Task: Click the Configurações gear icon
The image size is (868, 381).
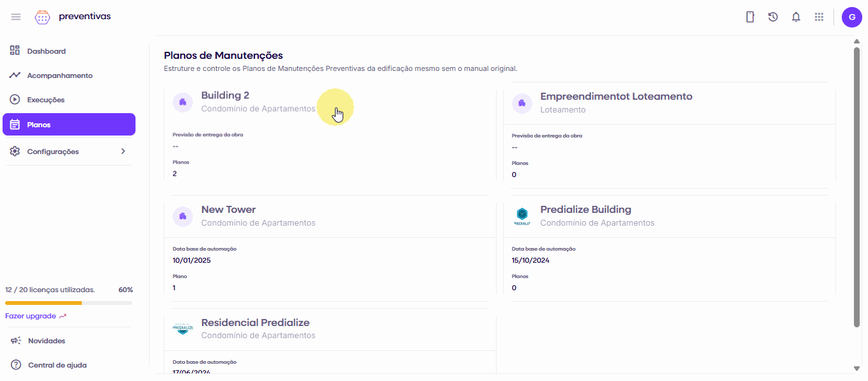Action: (15, 152)
